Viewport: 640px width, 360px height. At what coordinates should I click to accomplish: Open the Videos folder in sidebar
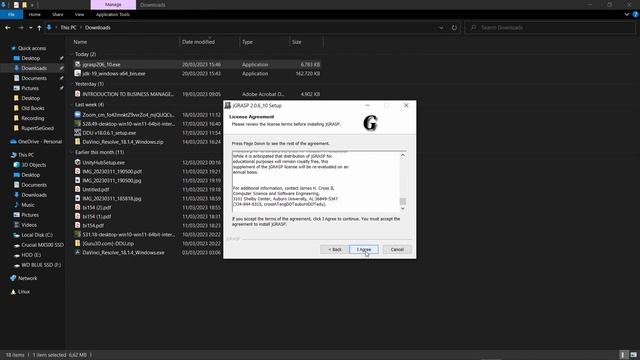(29, 225)
